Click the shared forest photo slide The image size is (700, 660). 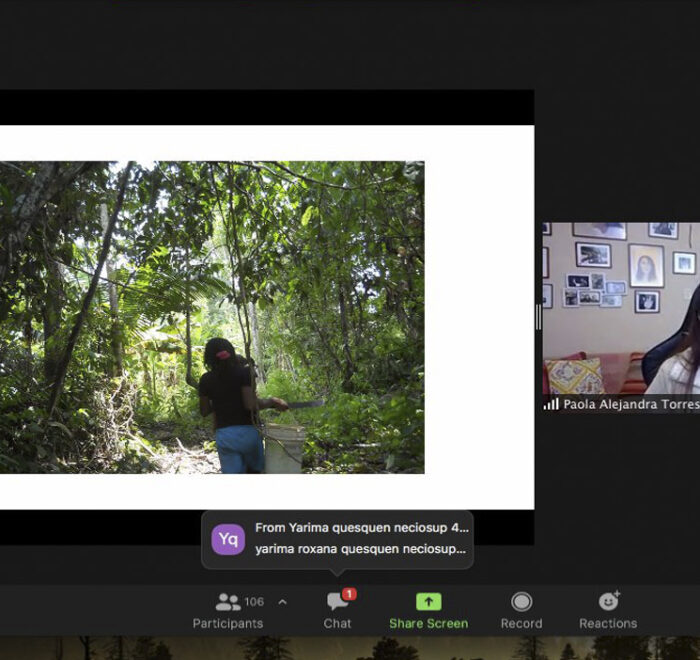pyautogui.click(x=212, y=317)
